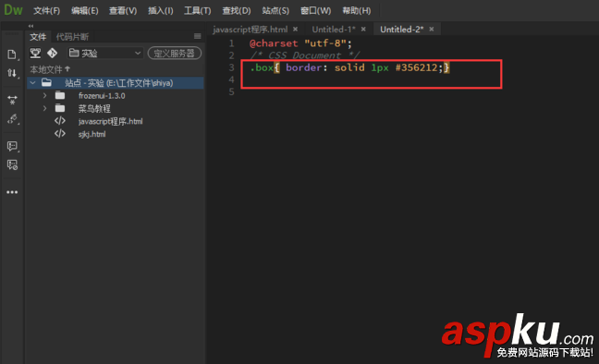Open the 文件(F) menu

[x=46, y=11]
